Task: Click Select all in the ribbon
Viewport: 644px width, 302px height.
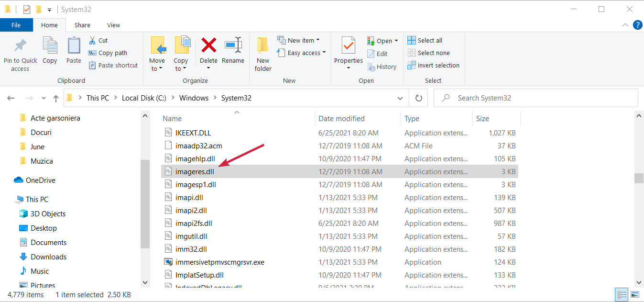Action: coord(425,40)
